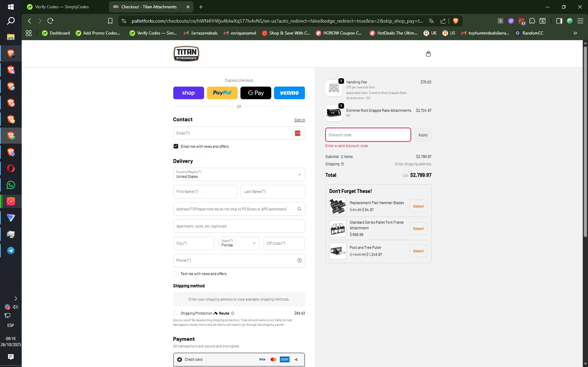The image size is (588, 367).
Task: Click the City field
Action: 194,243
